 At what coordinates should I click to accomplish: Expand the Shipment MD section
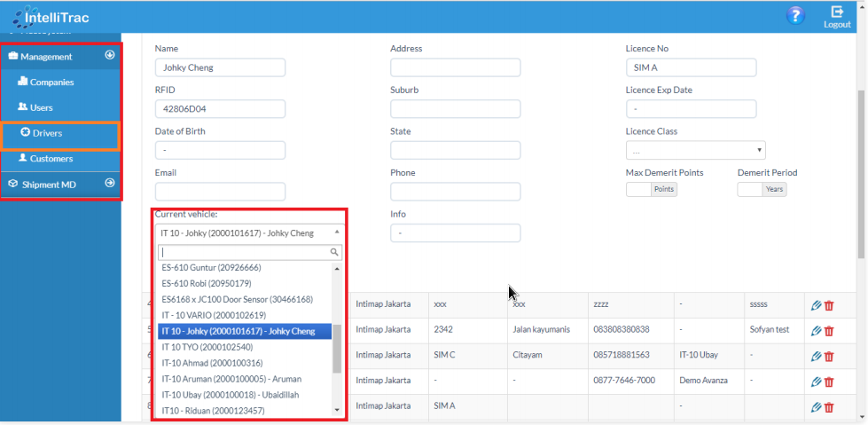click(x=110, y=184)
